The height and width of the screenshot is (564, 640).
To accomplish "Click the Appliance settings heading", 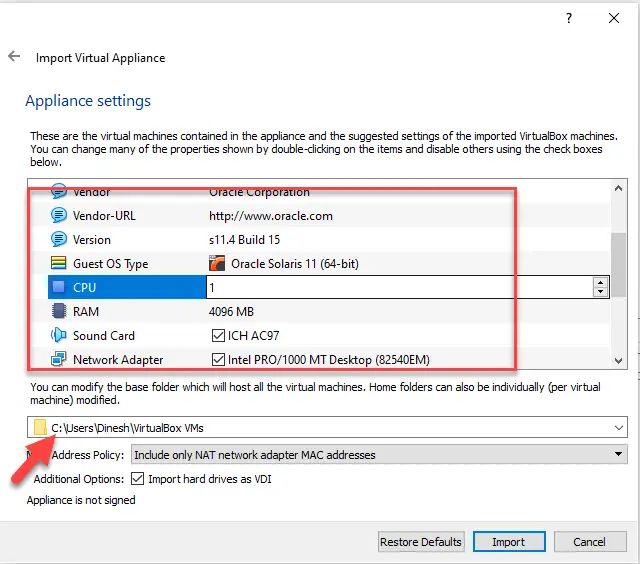I will coord(88,101).
